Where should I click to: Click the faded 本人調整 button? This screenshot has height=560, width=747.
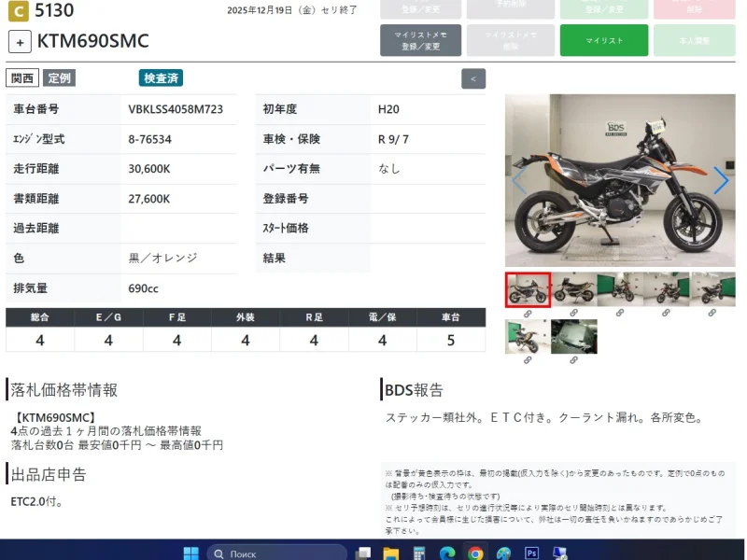pos(694,40)
